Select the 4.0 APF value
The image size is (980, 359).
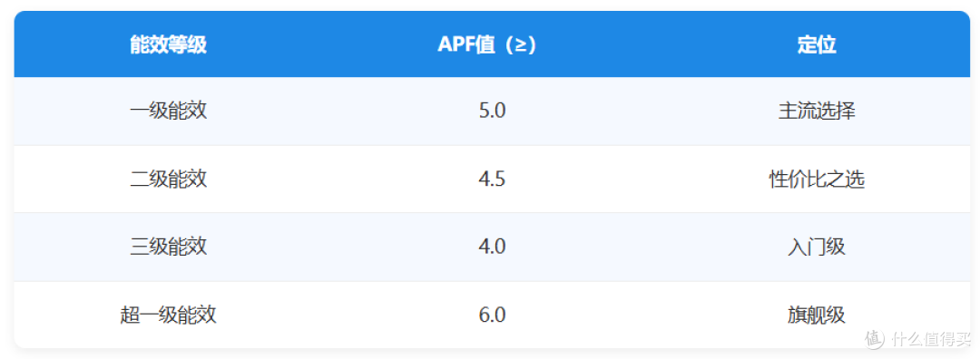(x=492, y=247)
